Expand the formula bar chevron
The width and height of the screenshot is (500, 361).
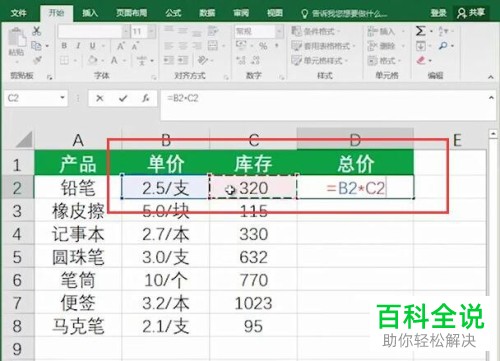[491, 98]
